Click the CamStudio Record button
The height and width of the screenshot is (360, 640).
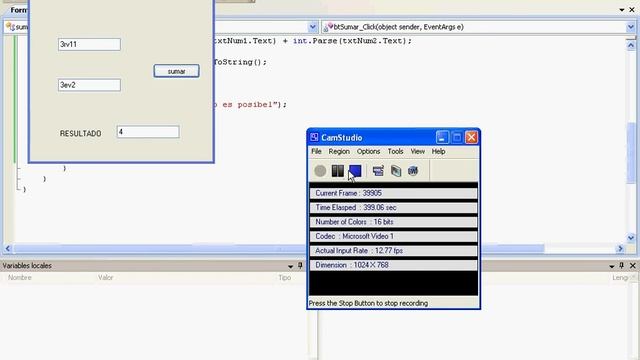tap(320, 171)
